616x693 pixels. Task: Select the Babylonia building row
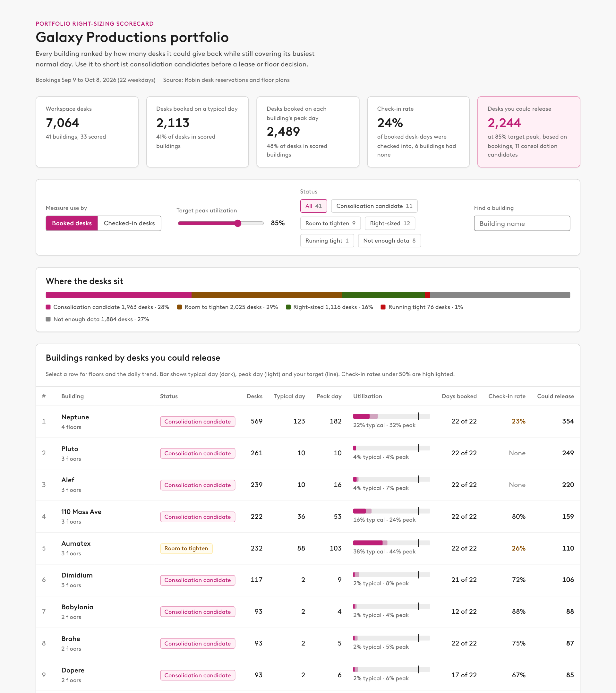click(x=308, y=612)
